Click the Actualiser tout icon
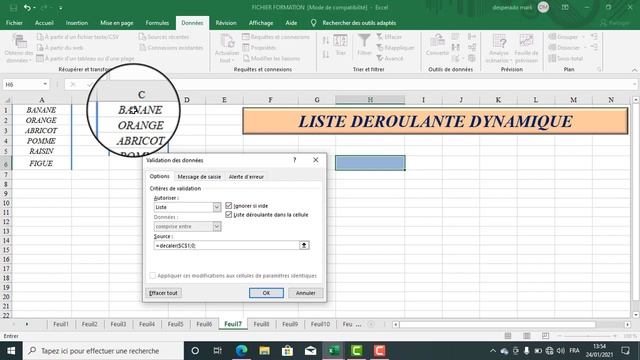 tap(227, 42)
